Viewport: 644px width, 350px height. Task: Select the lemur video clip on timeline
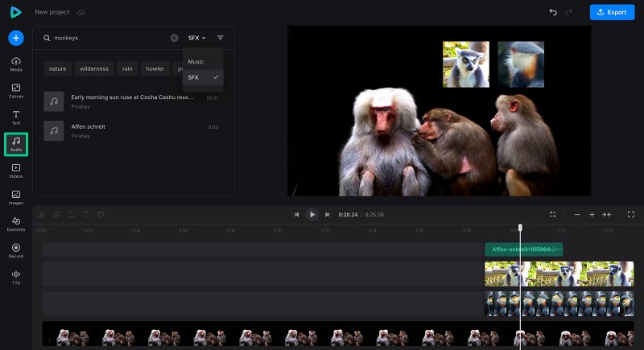(559, 274)
